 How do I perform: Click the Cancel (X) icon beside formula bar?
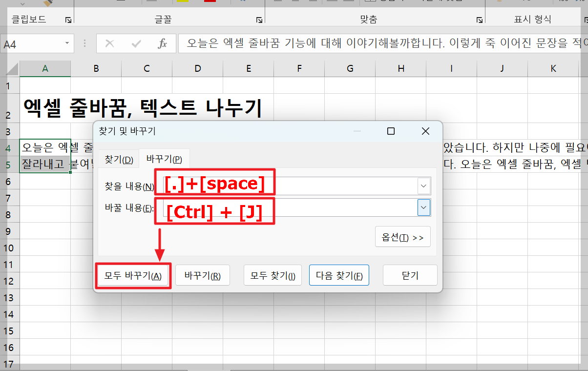click(x=109, y=43)
